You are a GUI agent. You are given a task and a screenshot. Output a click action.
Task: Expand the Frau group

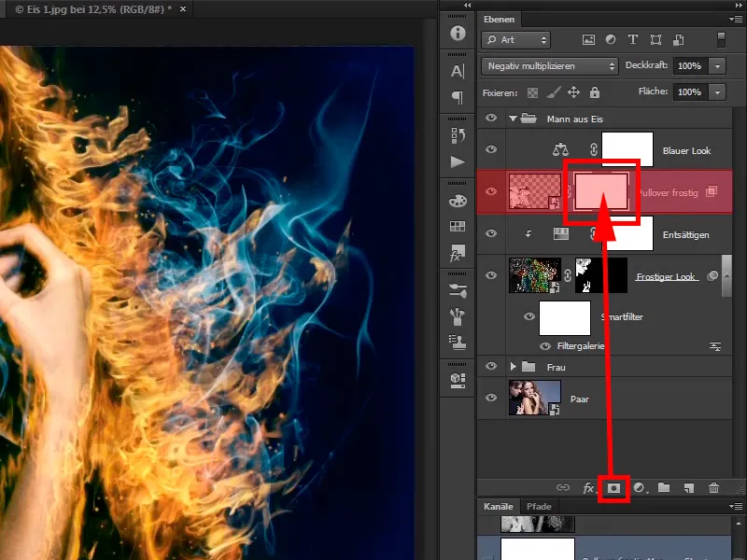[x=513, y=366]
